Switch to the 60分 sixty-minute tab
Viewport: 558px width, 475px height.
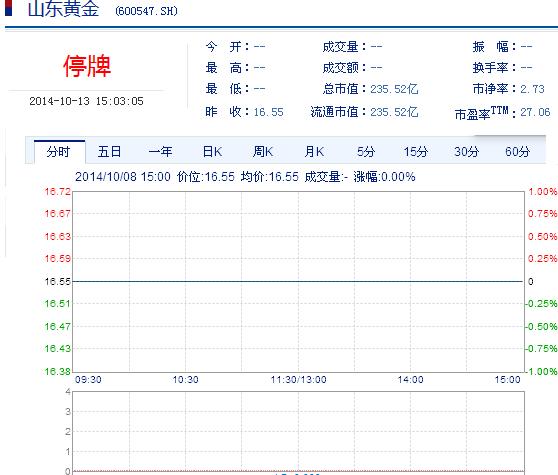(517, 152)
